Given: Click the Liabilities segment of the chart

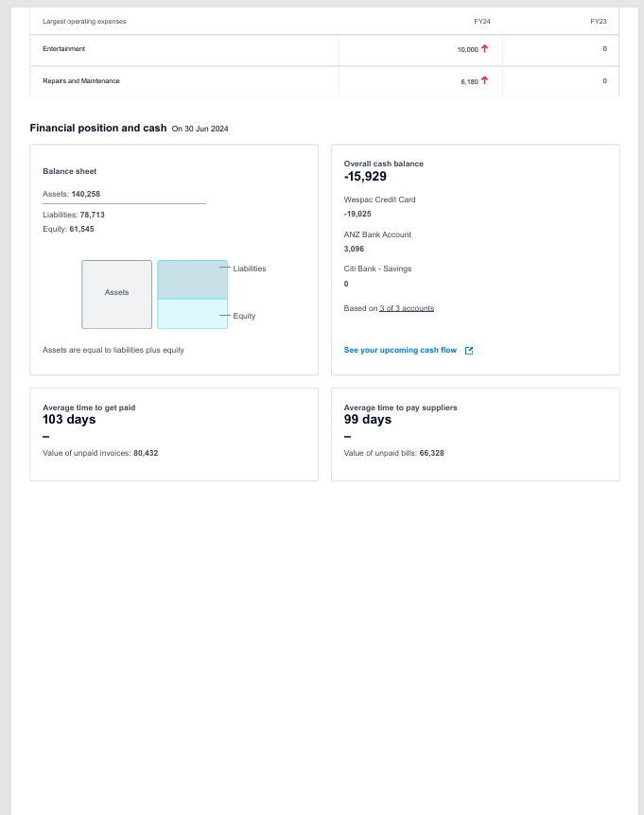Looking at the screenshot, I should click(192, 280).
